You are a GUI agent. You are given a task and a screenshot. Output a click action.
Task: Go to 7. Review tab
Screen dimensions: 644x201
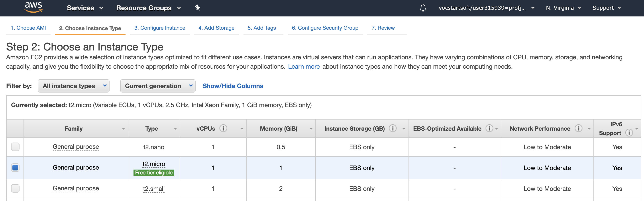383,28
